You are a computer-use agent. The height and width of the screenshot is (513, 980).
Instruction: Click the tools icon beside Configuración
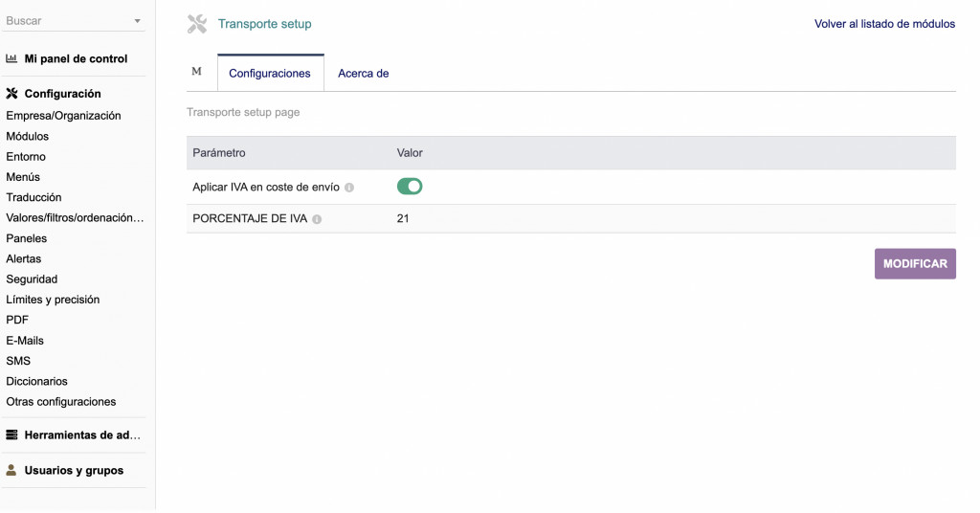(11, 94)
